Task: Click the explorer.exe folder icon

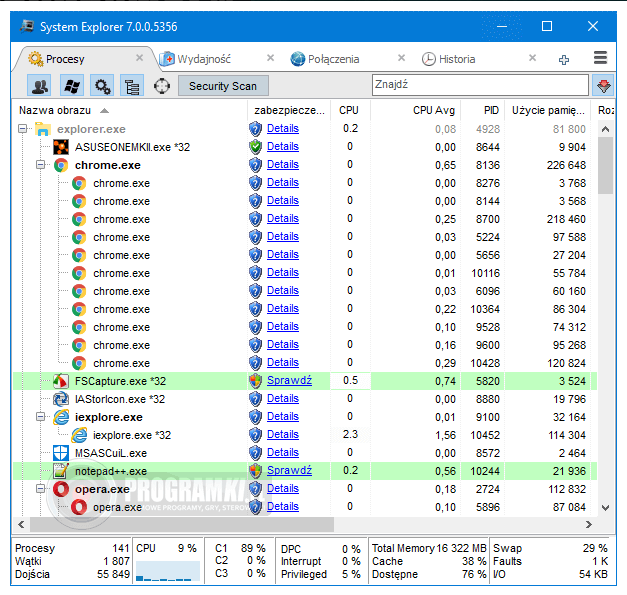Action: tap(43, 129)
